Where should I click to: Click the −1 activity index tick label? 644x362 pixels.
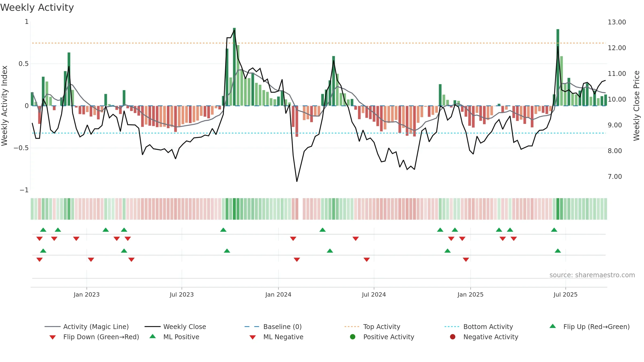pyautogui.click(x=24, y=190)
